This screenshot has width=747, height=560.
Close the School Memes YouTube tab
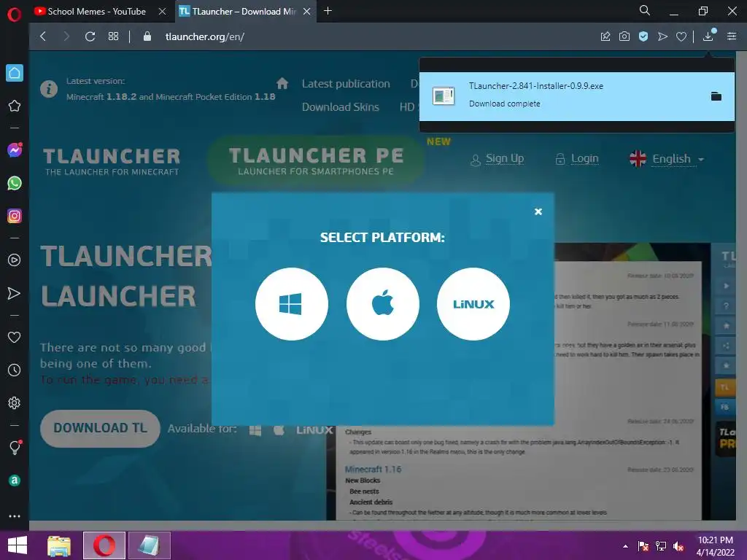click(x=162, y=12)
